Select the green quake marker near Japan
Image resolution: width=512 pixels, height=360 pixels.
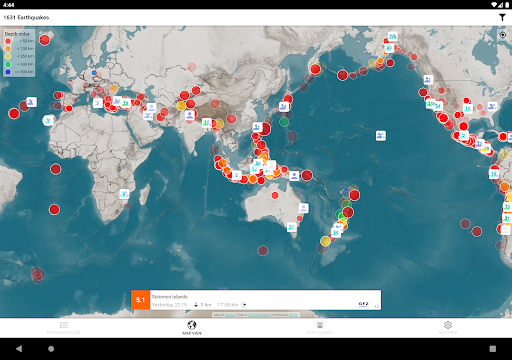284,122
